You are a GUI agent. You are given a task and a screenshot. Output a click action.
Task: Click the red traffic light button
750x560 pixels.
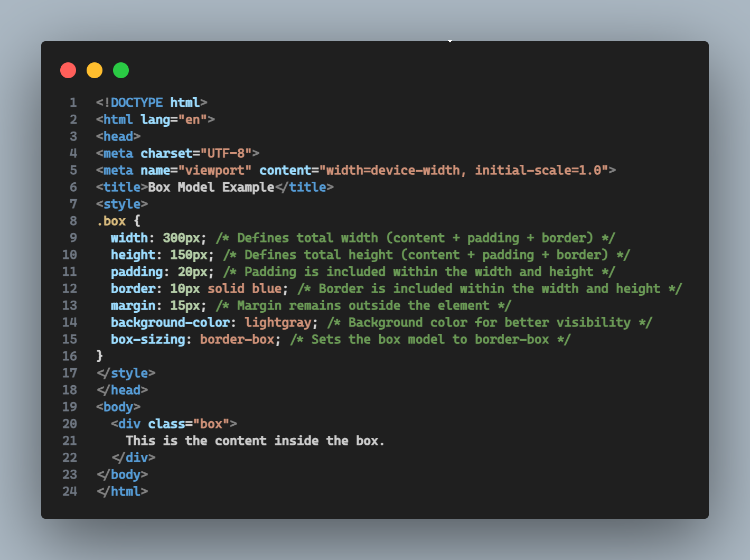pyautogui.click(x=68, y=70)
